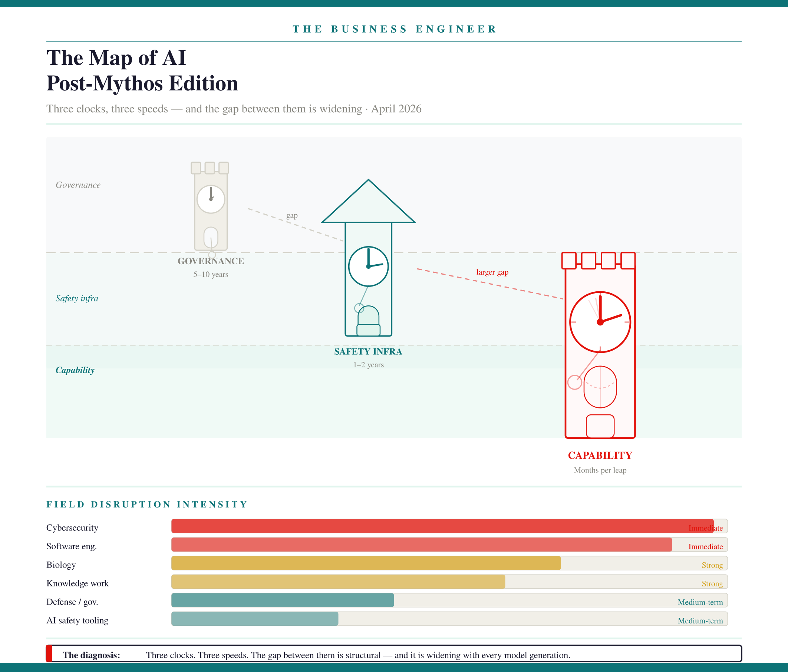Click The Business Engineer header text
Screen dimensions: 788x672
tap(394, 29)
